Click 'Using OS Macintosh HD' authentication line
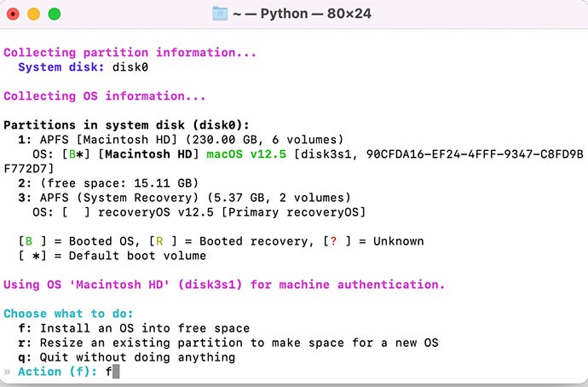588x387 pixels. point(224,285)
